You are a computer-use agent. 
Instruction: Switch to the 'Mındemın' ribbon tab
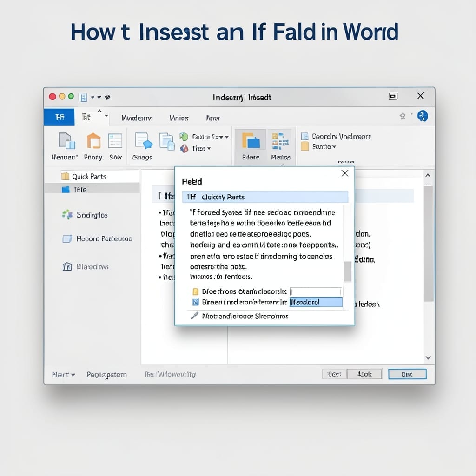[x=137, y=118]
